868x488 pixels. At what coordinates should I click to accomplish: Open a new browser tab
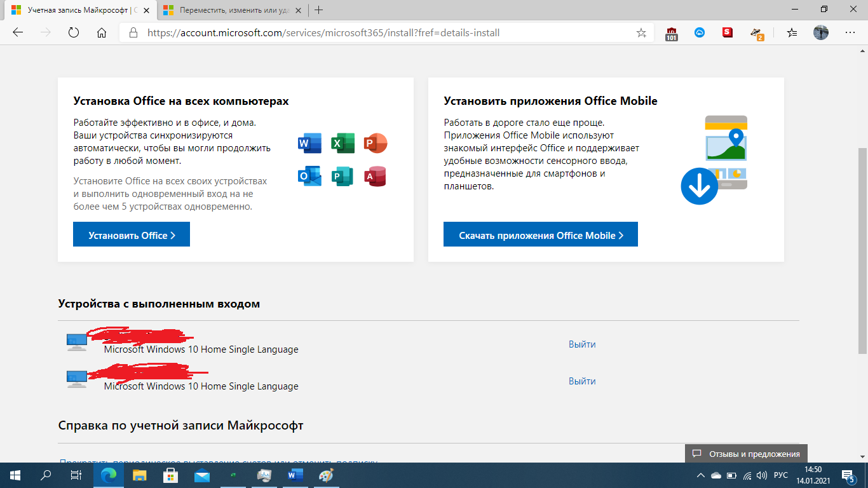pyautogui.click(x=319, y=10)
